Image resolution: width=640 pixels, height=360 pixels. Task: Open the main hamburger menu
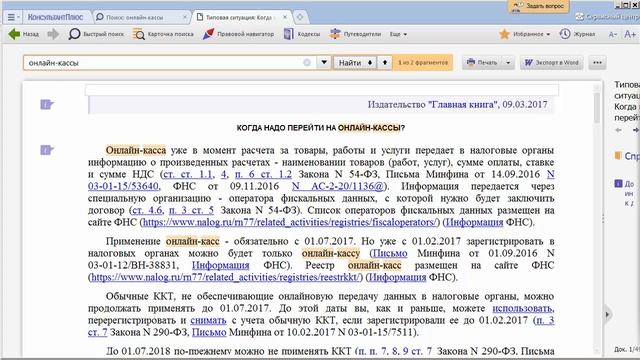[x=13, y=17]
